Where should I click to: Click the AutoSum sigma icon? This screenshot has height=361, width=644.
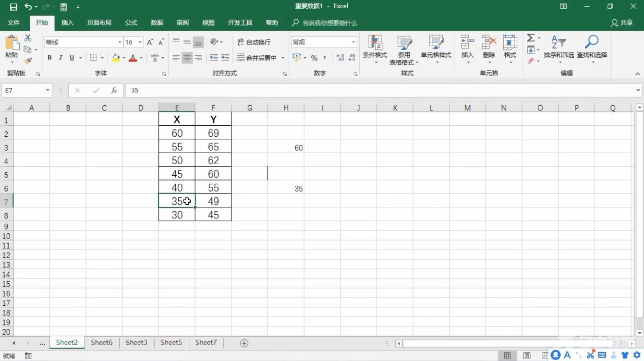tap(531, 38)
